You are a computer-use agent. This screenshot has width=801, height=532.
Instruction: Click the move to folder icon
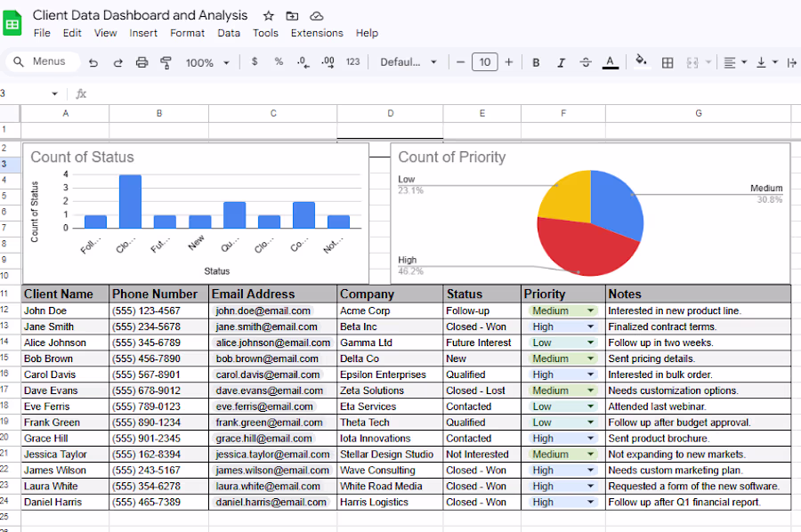tap(292, 16)
